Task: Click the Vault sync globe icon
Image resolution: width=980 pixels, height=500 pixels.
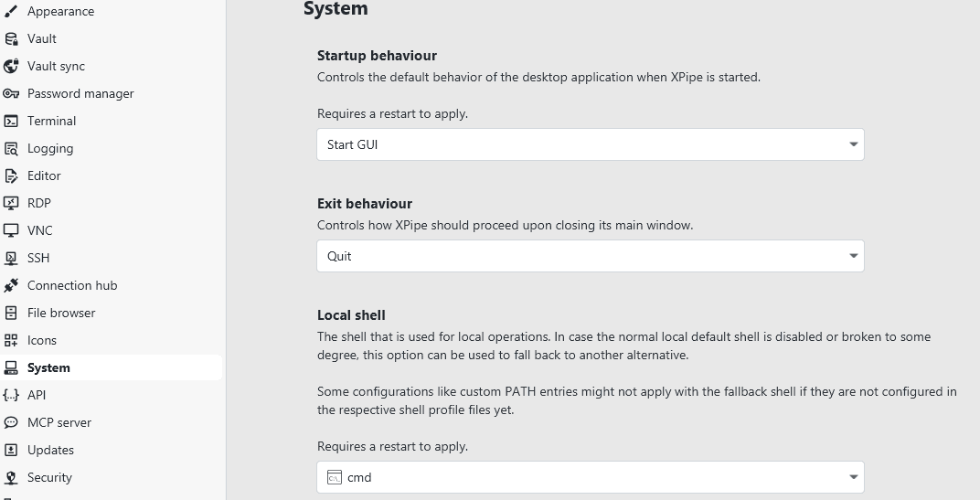Action: [11, 67]
